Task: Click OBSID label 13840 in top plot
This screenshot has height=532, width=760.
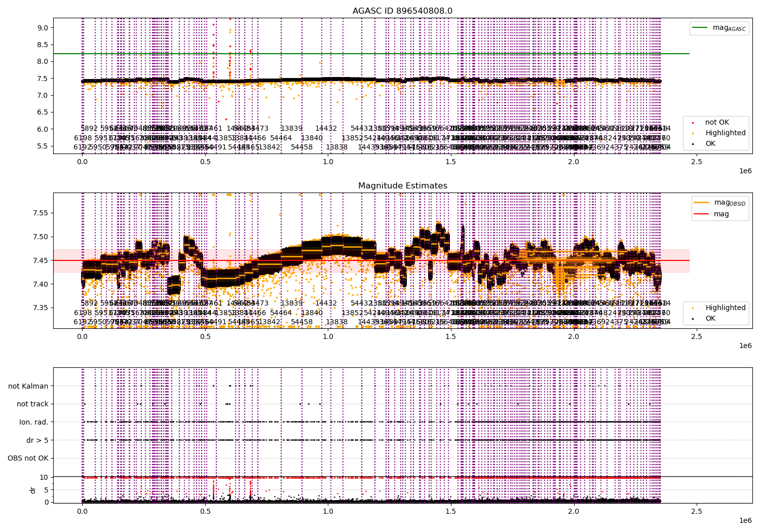Action: coord(312,138)
